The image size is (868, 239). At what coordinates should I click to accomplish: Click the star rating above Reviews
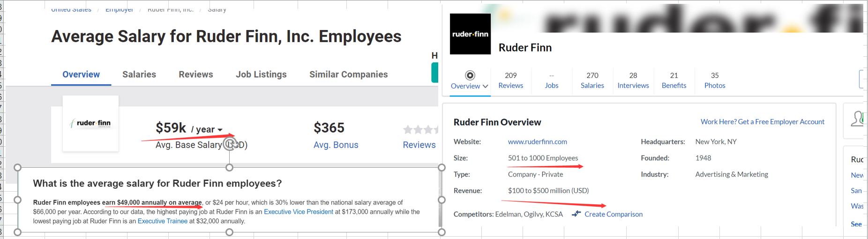click(x=420, y=129)
